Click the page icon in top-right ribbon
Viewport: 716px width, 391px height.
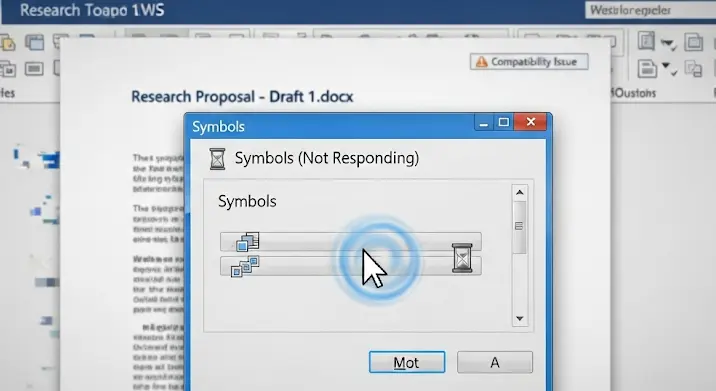(x=646, y=42)
